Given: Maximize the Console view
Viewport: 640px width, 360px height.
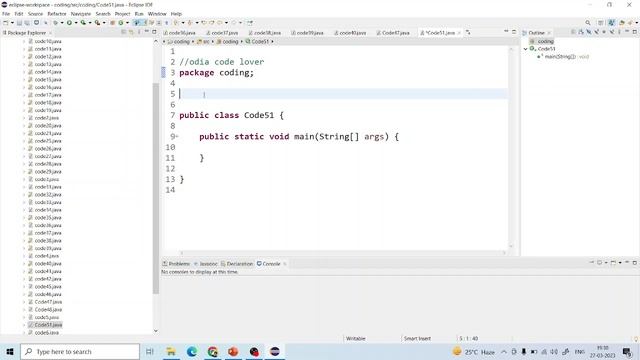Looking at the screenshot, I should 634,262.
